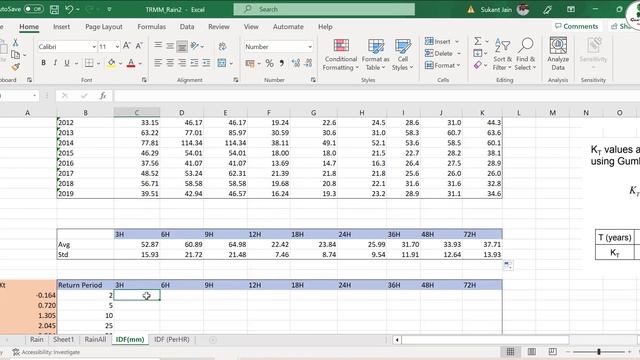Viewport: 640px width, 360px height.
Task: Adjust the zoom slider handle
Action: pos(599,351)
